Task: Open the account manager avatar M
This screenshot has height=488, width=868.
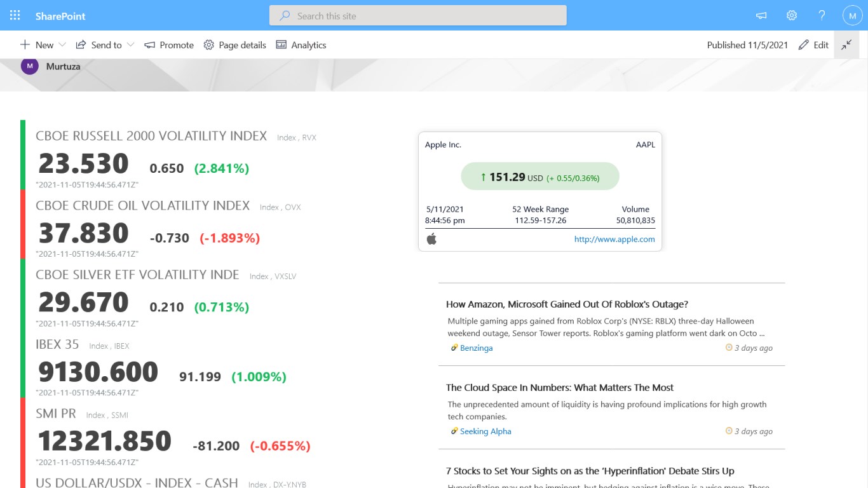Action: 853,16
